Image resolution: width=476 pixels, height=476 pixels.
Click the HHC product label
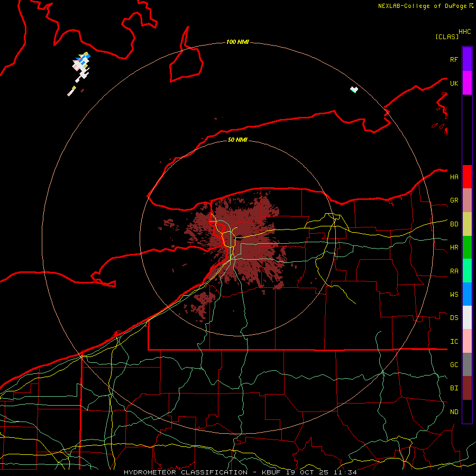point(465,32)
